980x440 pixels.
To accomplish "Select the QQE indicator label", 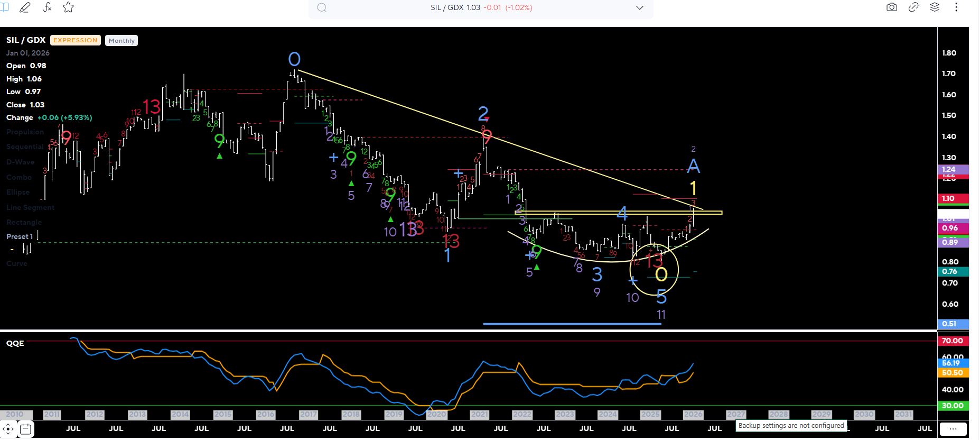I will tap(15, 343).
